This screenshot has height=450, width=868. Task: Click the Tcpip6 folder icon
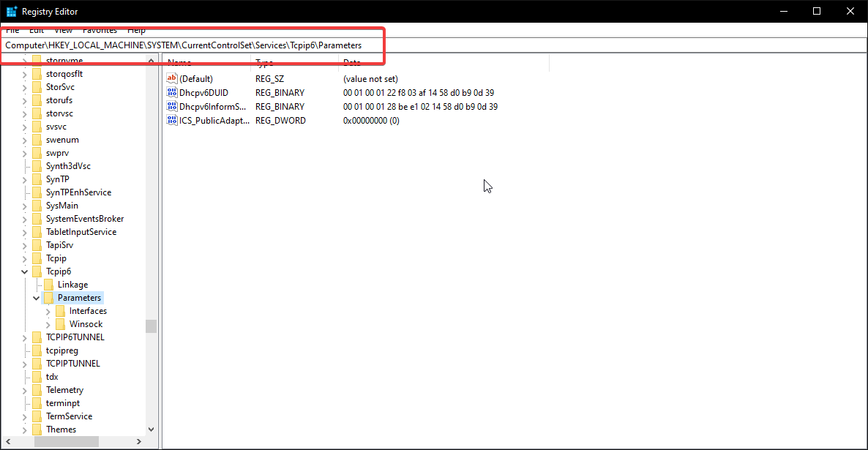[37, 271]
